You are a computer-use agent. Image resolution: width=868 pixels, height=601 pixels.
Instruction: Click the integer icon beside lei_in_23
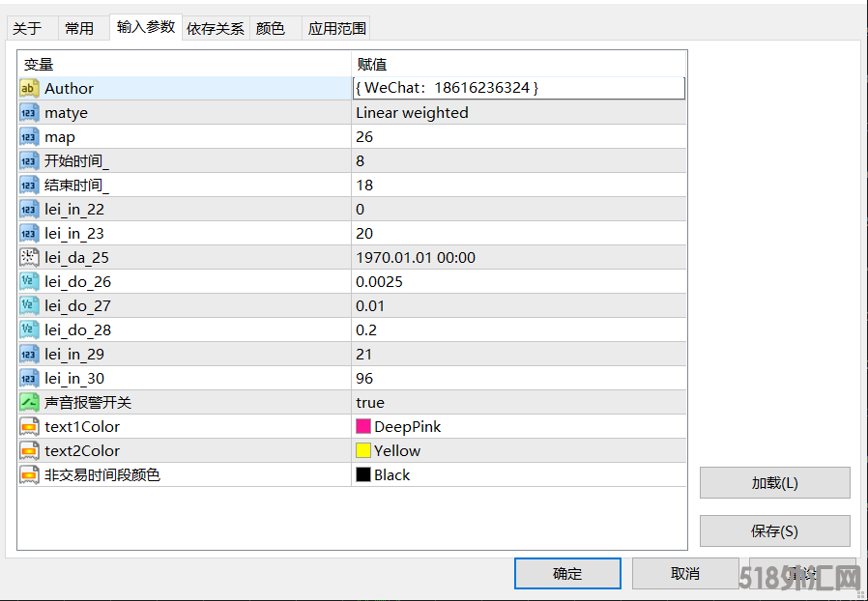pos(29,234)
